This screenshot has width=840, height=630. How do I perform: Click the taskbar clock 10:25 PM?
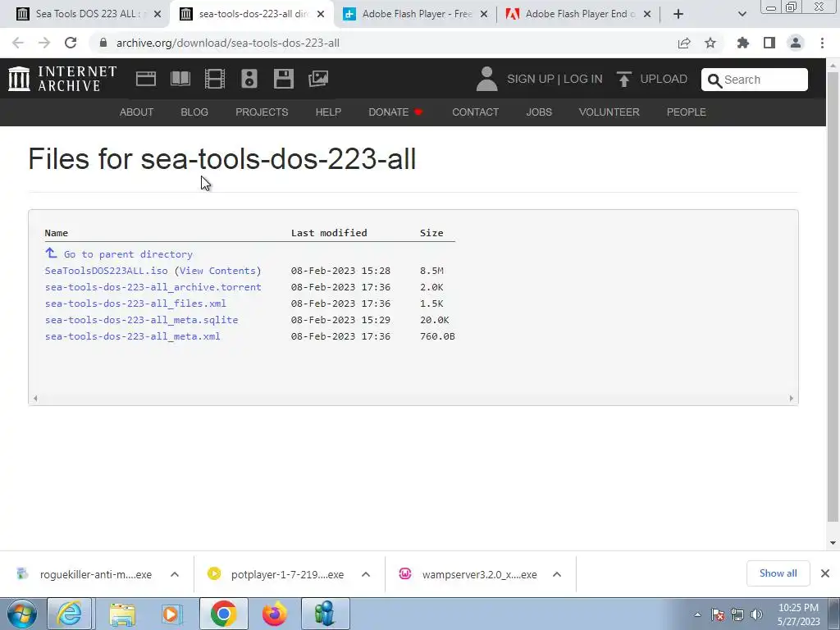point(798,614)
